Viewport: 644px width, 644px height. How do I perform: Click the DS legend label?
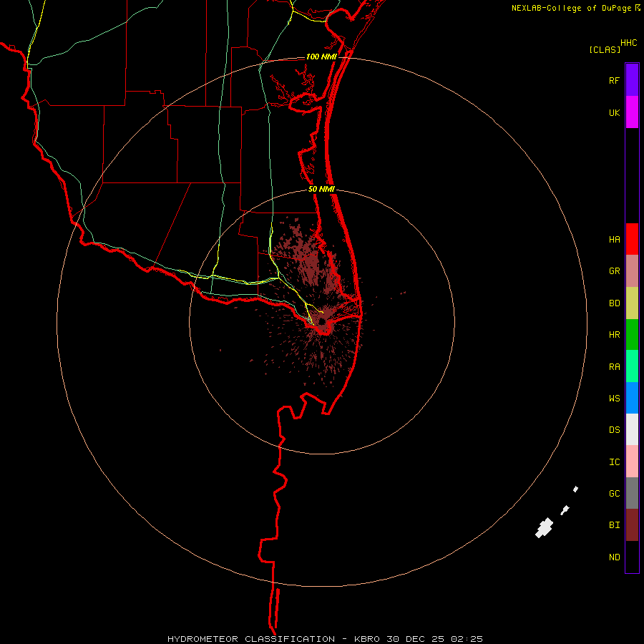click(x=614, y=430)
